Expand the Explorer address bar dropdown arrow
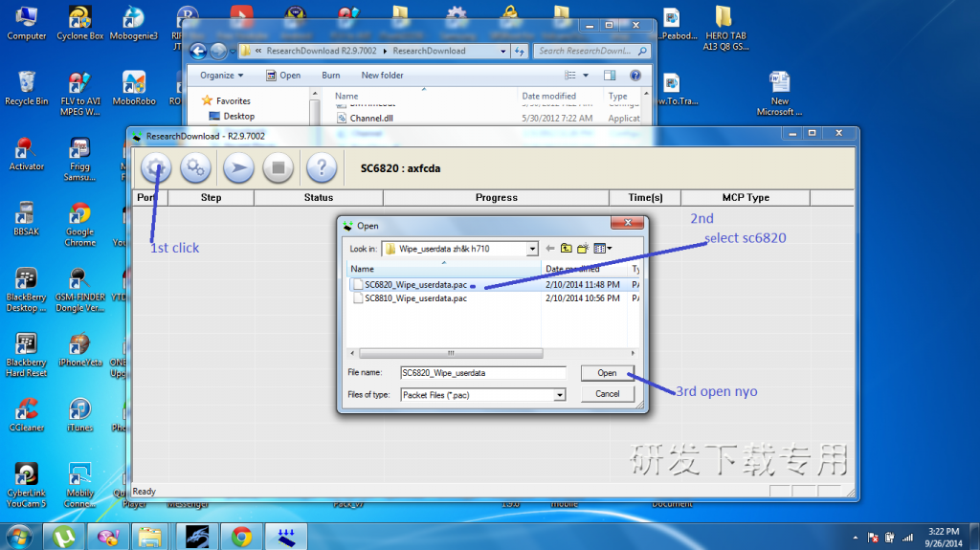980x550 pixels. point(503,52)
